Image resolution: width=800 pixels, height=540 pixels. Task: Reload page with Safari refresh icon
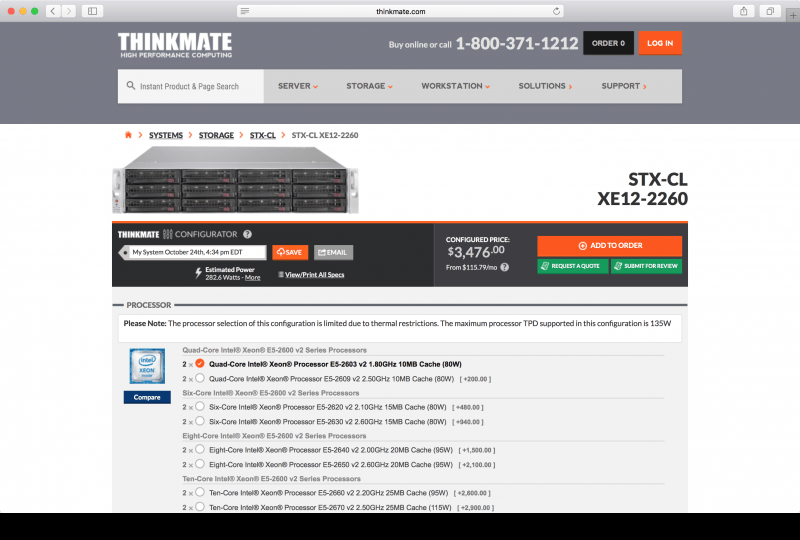[x=557, y=11]
